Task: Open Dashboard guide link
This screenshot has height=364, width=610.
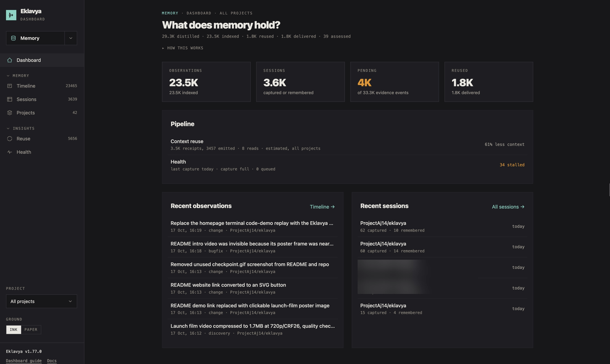Action: click(24, 361)
